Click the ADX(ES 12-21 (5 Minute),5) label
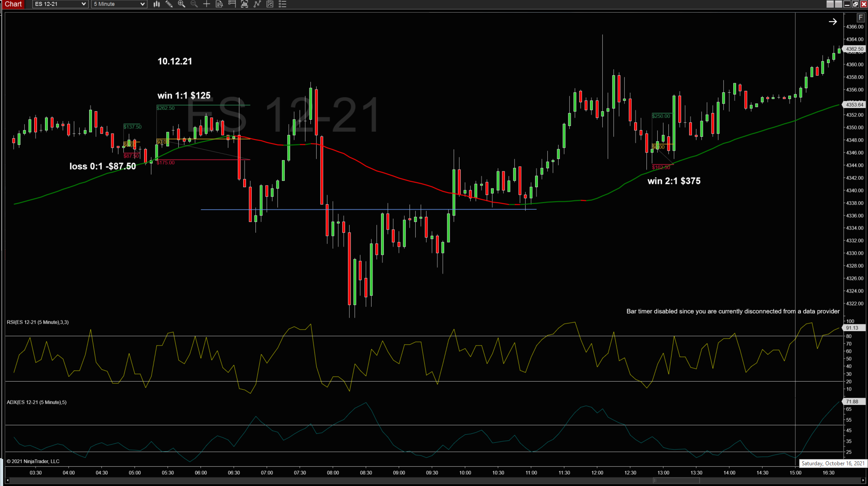 point(36,402)
